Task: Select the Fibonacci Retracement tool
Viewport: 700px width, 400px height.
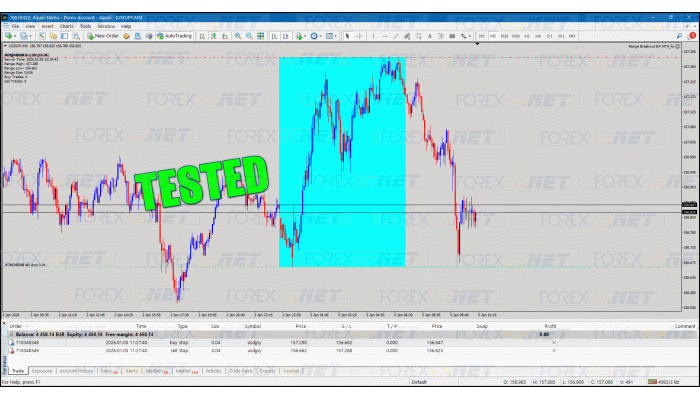Action: click(418, 36)
